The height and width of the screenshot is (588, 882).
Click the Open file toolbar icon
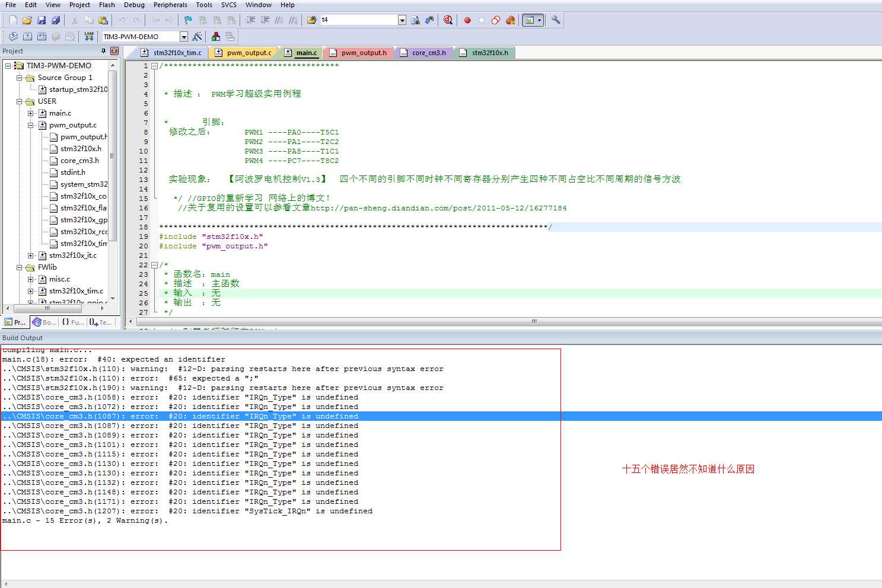click(27, 20)
